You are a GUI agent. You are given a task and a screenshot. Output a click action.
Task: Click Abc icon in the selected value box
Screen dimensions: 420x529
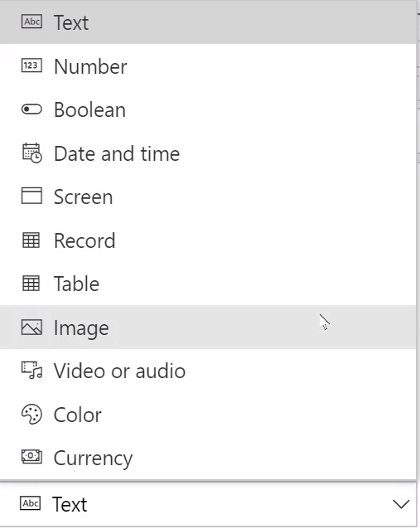(x=31, y=503)
